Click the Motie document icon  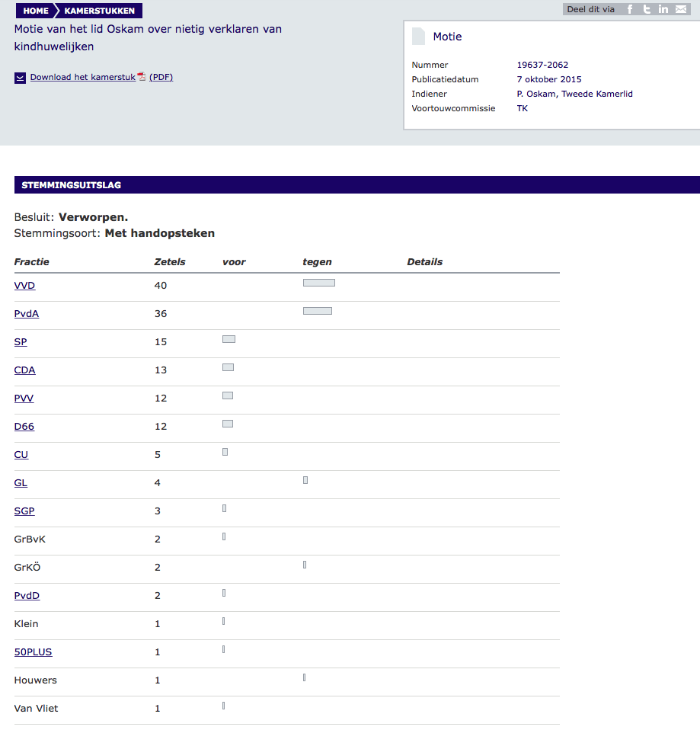pyautogui.click(x=418, y=37)
